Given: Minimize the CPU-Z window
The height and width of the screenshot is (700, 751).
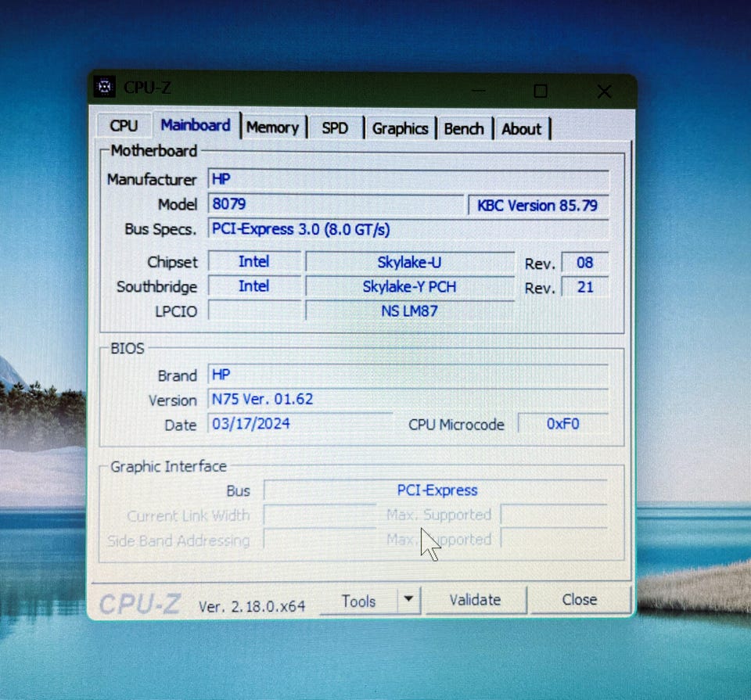Looking at the screenshot, I should coord(478,90).
